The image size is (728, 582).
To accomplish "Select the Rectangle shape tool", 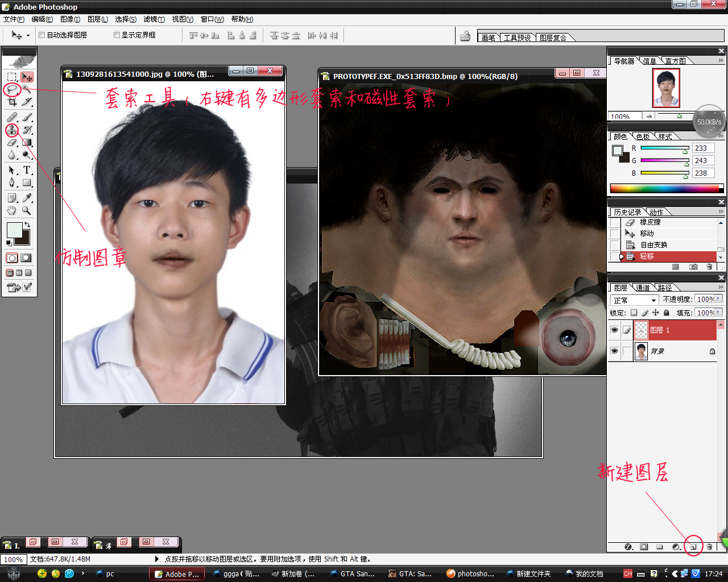I will (27, 183).
